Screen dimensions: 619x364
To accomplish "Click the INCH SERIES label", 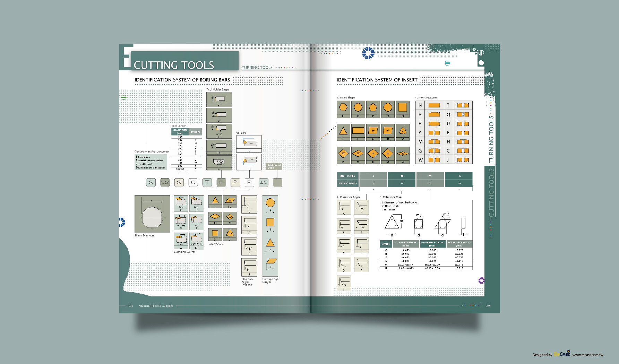I will click(347, 176).
